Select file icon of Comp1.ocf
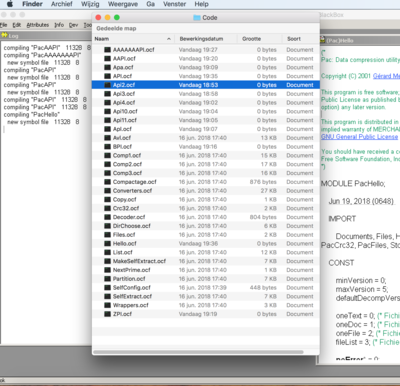 (107, 155)
